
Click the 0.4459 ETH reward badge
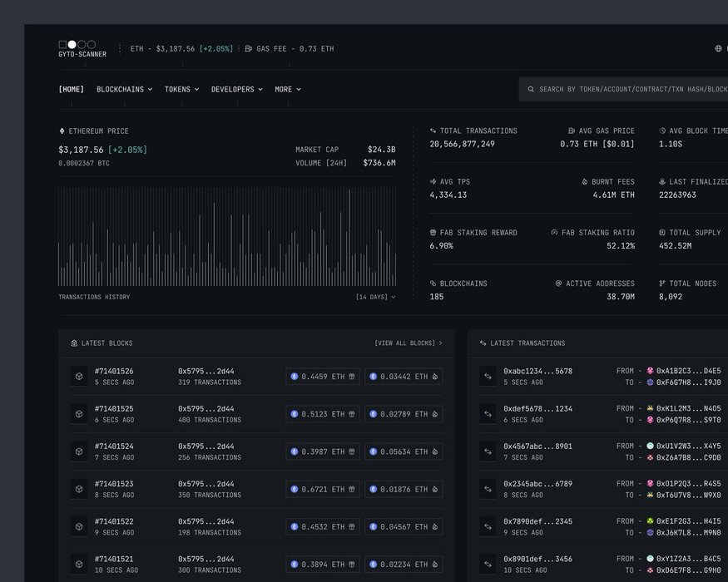pyautogui.click(x=323, y=377)
